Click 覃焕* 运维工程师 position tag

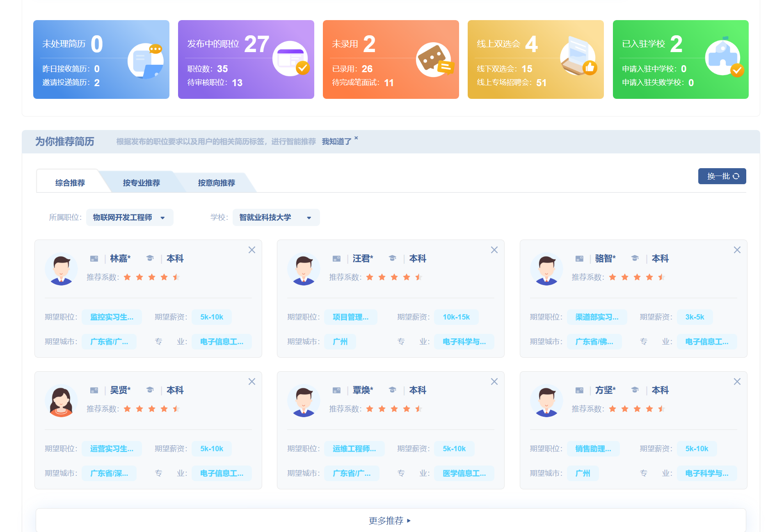354,449
